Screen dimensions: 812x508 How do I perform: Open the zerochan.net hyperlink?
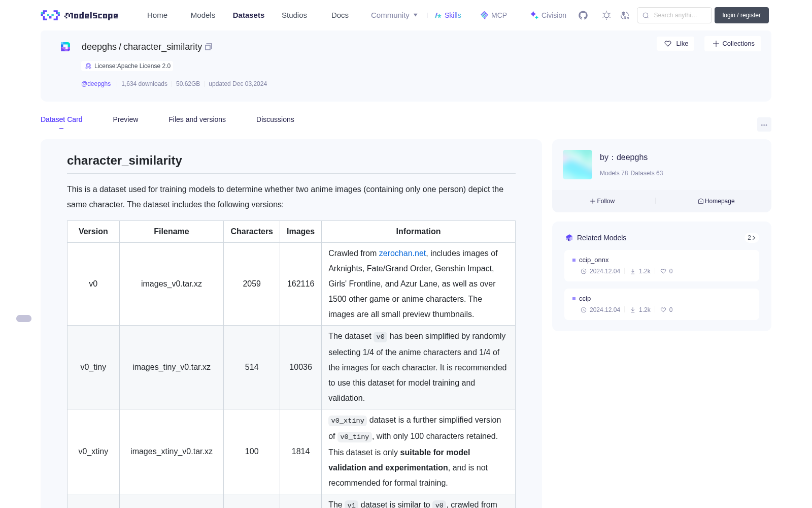pyautogui.click(x=402, y=253)
